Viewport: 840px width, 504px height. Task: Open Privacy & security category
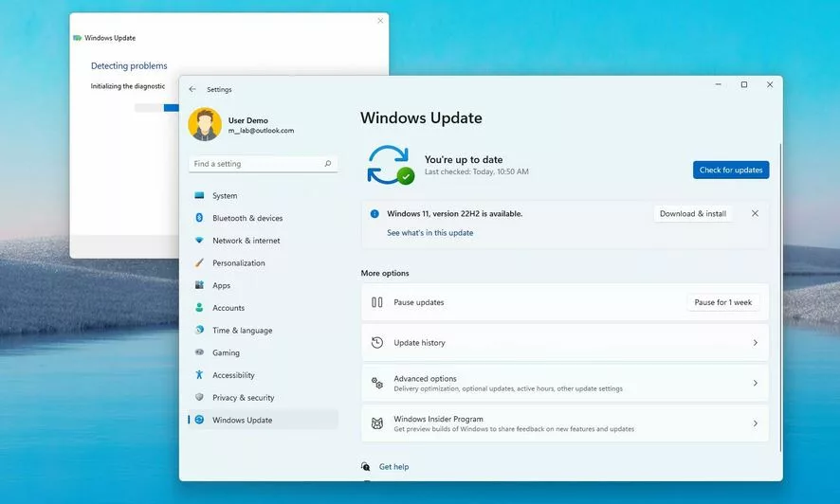pyautogui.click(x=263, y=398)
